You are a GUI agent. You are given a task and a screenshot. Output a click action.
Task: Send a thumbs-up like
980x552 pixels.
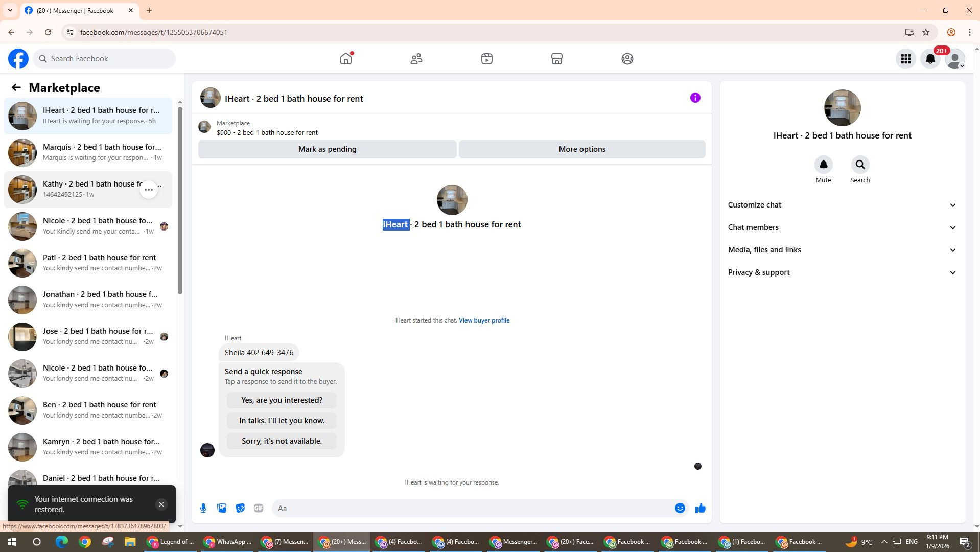pyautogui.click(x=701, y=508)
